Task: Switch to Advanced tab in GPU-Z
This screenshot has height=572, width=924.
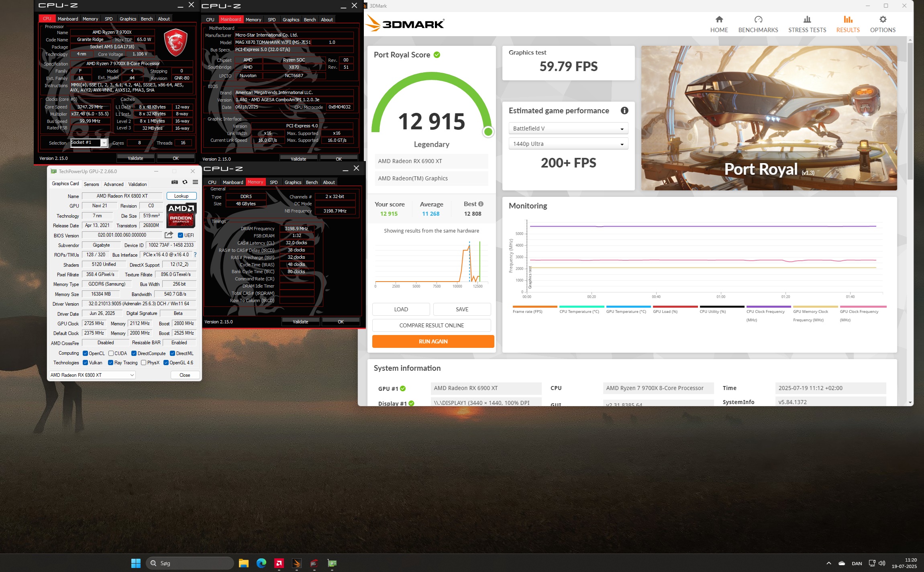Action: point(114,184)
